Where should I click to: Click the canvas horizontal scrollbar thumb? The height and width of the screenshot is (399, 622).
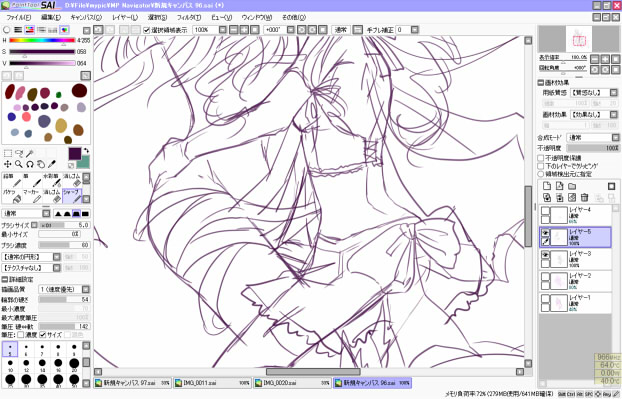(313, 372)
